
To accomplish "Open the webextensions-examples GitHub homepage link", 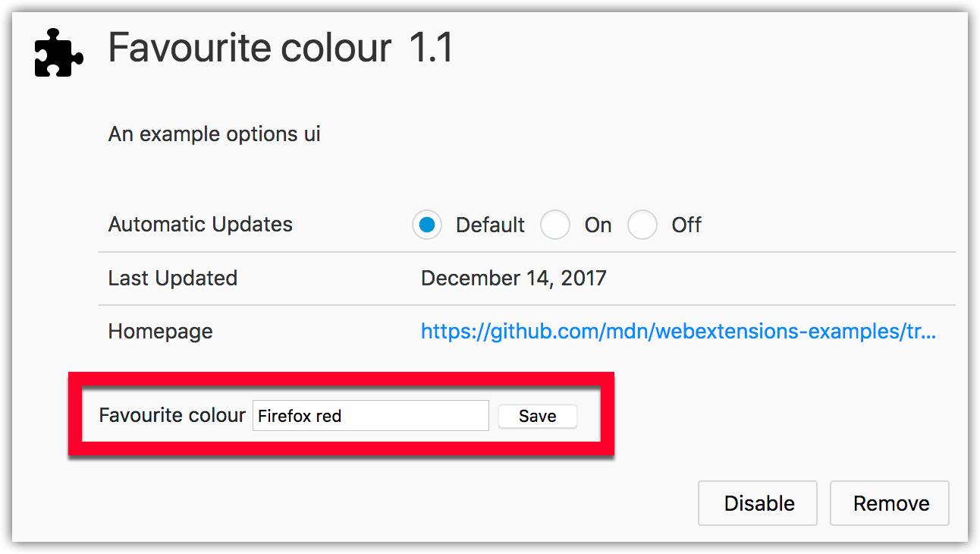I will click(x=677, y=332).
